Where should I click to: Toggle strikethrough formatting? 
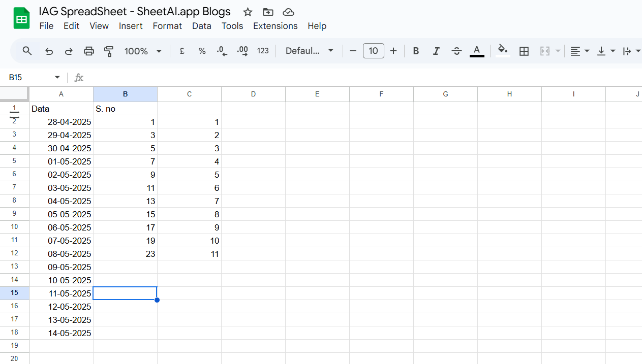click(456, 51)
